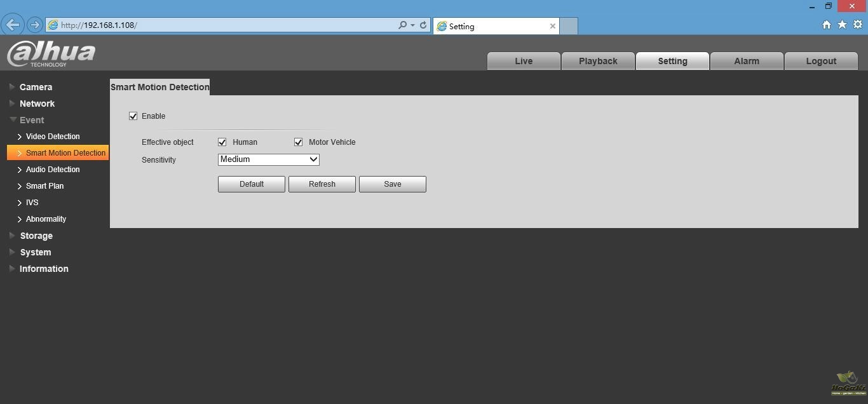
Task: Open Audio Detection in the Event tree
Action: pos(53,170)
